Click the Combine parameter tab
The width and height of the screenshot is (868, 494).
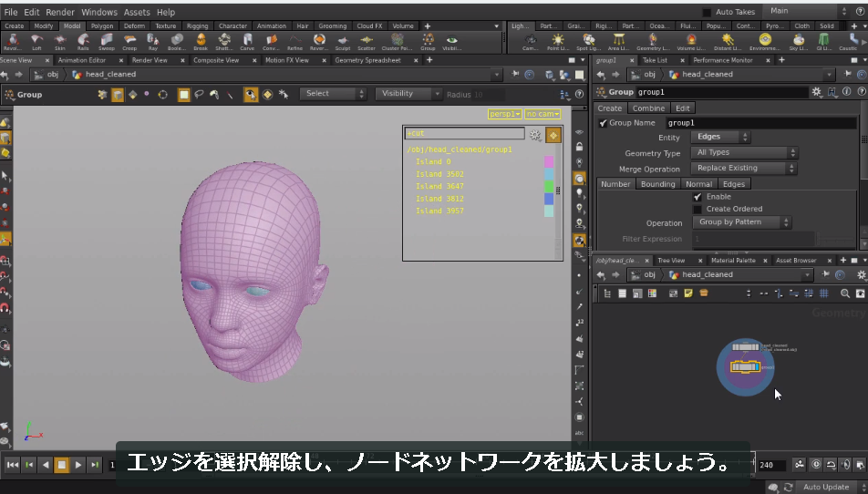648,108
